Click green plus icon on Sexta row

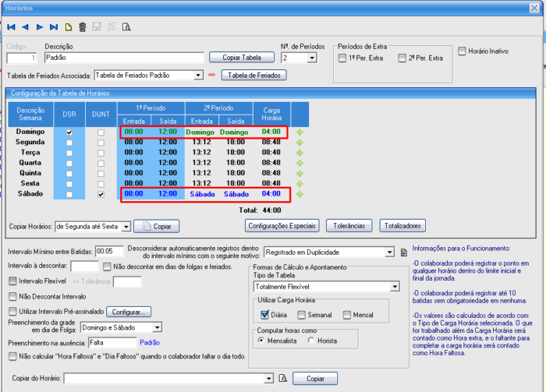pyautogui.click(x=300, y=184)
